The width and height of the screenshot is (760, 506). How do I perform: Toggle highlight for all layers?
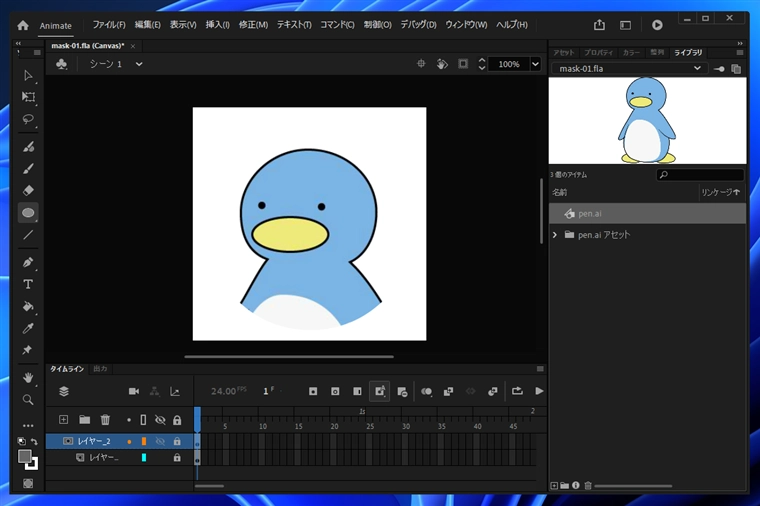pos(129,420)
